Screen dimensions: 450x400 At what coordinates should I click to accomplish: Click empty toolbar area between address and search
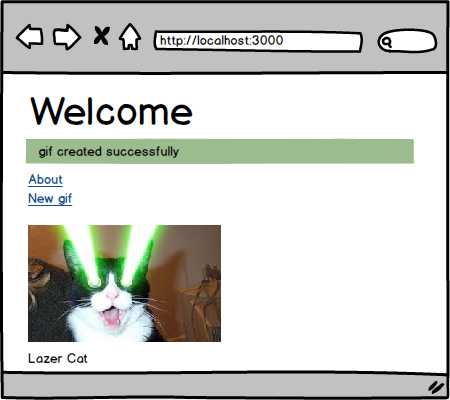[370, 41]
